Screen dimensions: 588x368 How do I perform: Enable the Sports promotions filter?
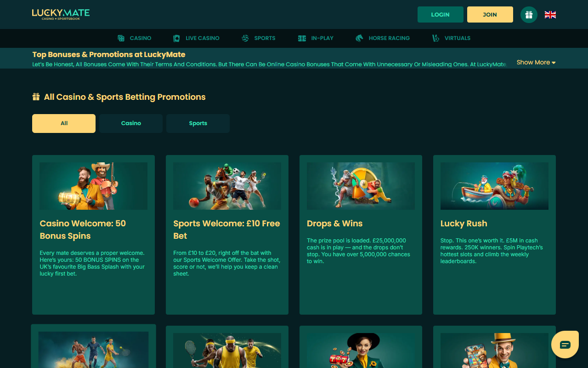pos(198,123)
